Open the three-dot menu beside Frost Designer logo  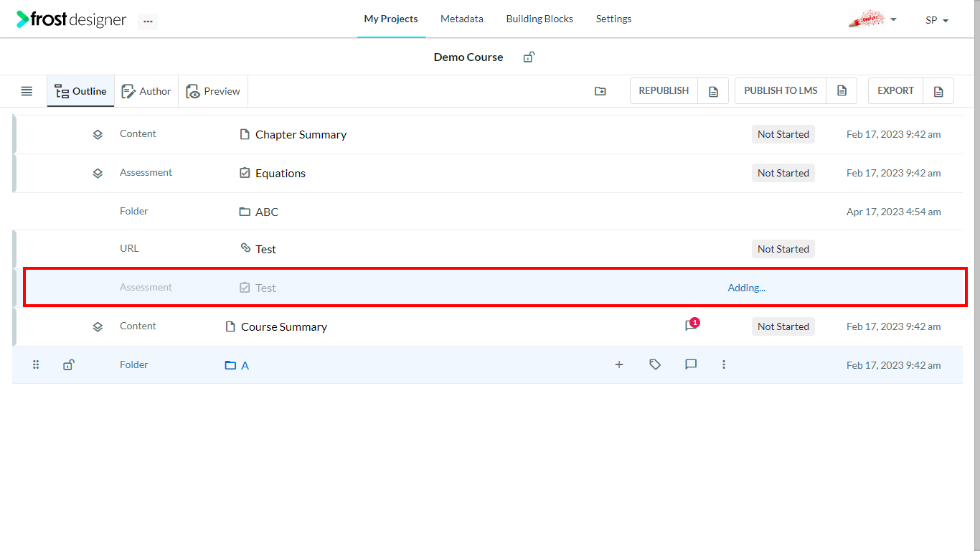click(148, 22)
